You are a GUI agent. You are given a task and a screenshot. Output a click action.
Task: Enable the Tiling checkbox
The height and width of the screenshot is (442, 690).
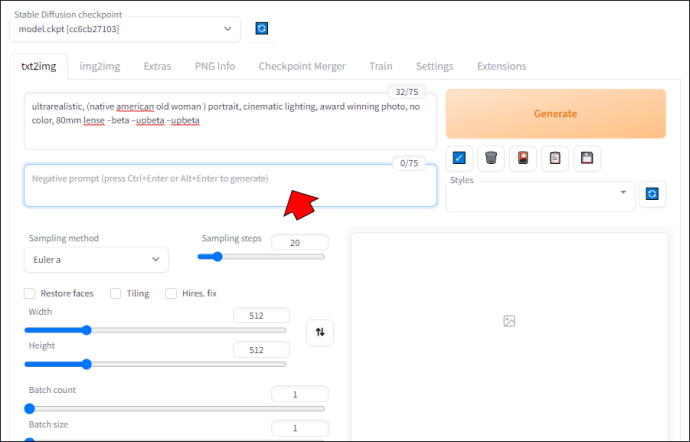[115, 294]
